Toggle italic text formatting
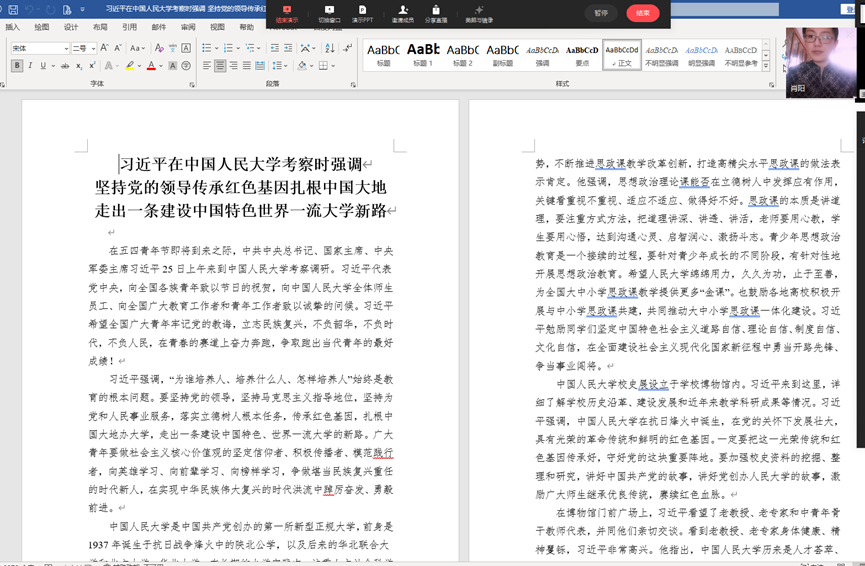865x566 pixels. click(x=30, y=66)
